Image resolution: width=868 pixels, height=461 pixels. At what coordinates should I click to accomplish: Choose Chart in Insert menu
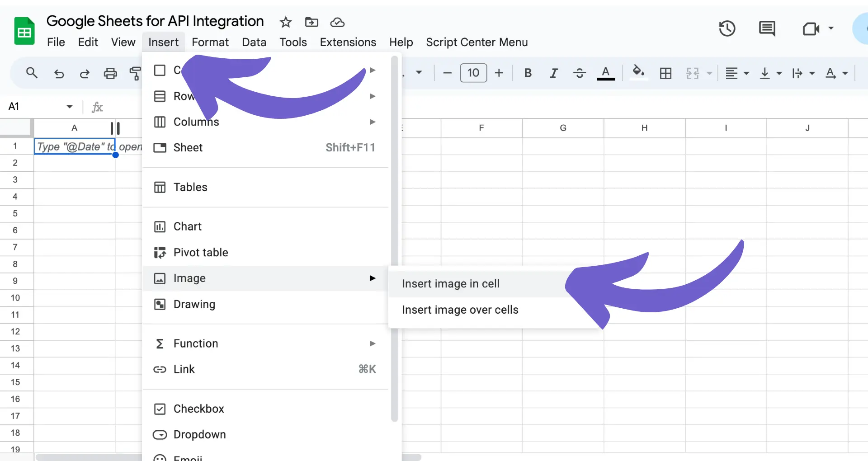266,226
